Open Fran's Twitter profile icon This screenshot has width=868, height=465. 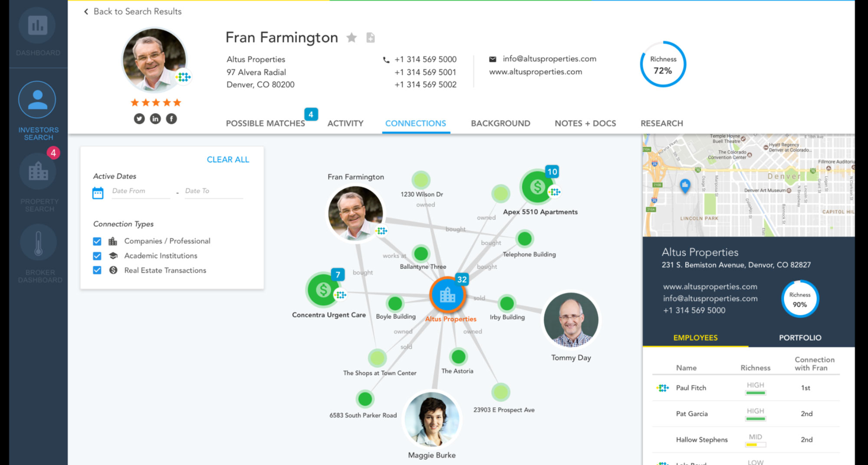[139, 119]
